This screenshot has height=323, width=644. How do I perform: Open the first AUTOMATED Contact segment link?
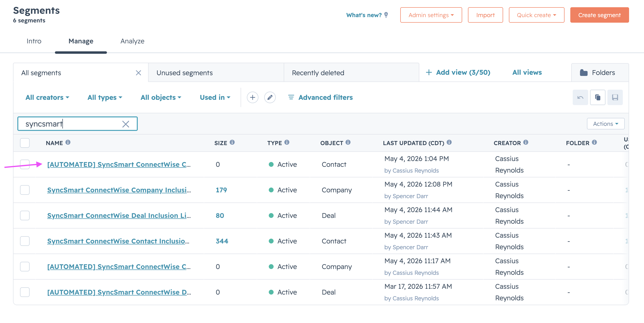tap(119, 164)
